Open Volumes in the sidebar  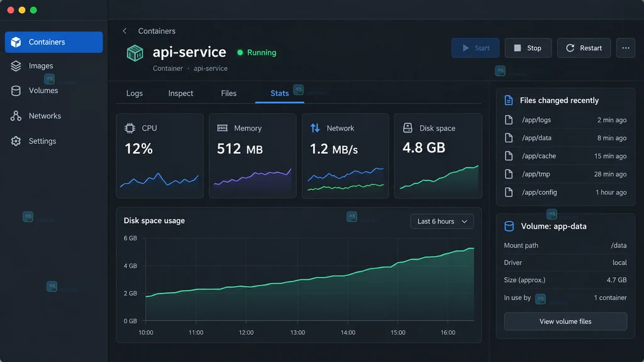pyautogui.click(x=54, y=90)
